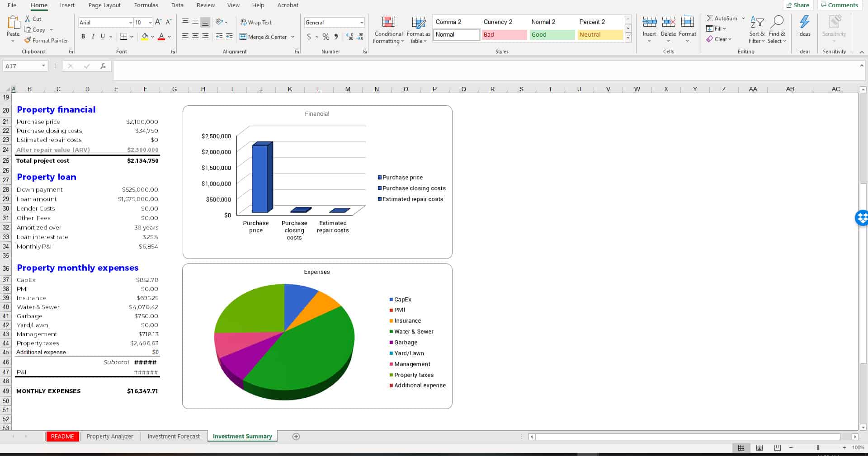Apply underline to selected cell

(102, 37)
